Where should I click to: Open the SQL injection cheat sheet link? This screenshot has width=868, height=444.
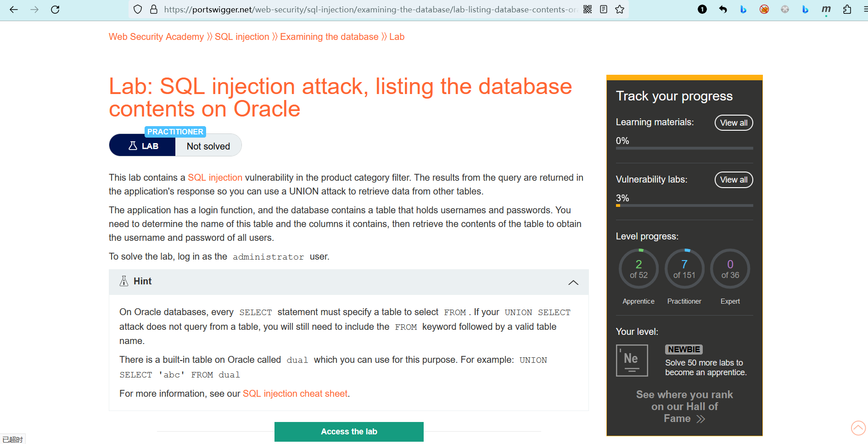[295, 394]
